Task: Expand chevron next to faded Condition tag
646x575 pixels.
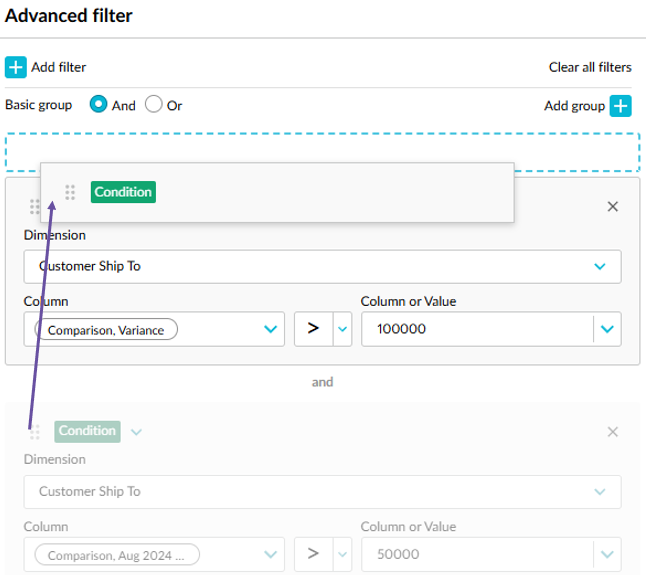Action: (x=137, y=432)
